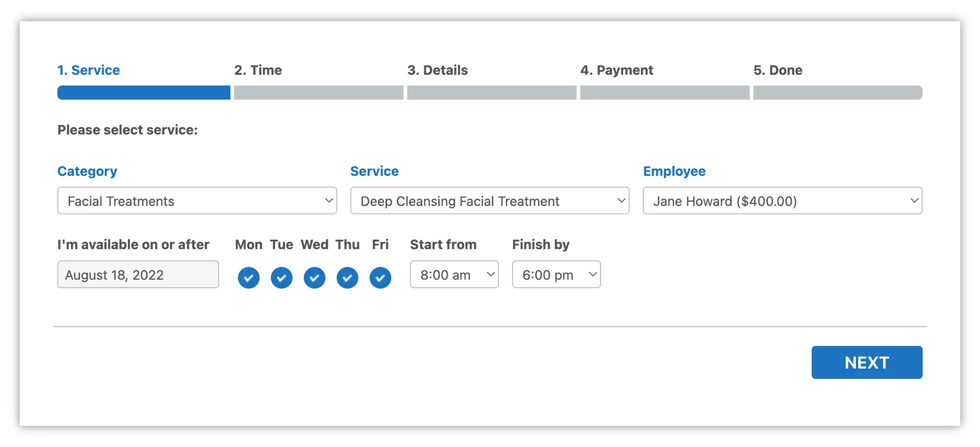The image size is (980, 447).
Task: Click the gray Time progress bar segment
Action: tap(319, 92)
